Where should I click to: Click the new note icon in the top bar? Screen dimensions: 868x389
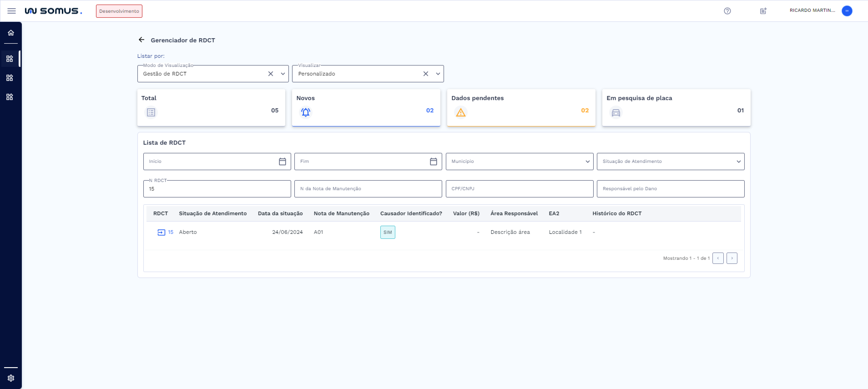click(x=763, y=11)
